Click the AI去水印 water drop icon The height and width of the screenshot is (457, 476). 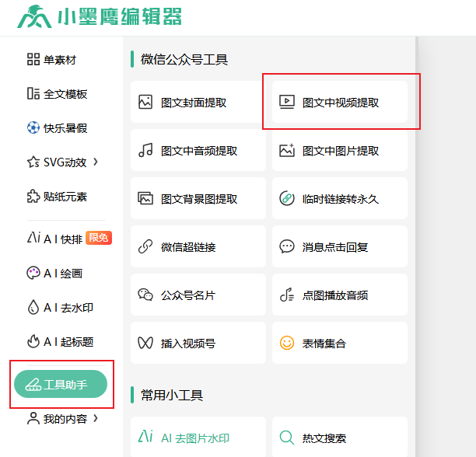[x=33, y=307]
